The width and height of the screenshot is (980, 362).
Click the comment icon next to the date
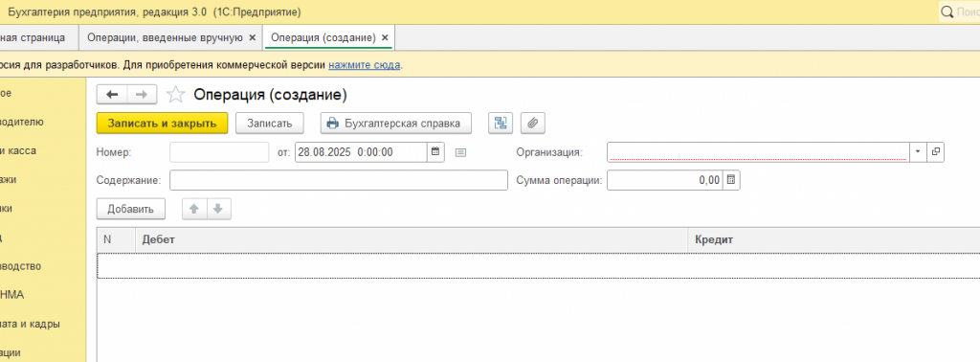[460, 152]
